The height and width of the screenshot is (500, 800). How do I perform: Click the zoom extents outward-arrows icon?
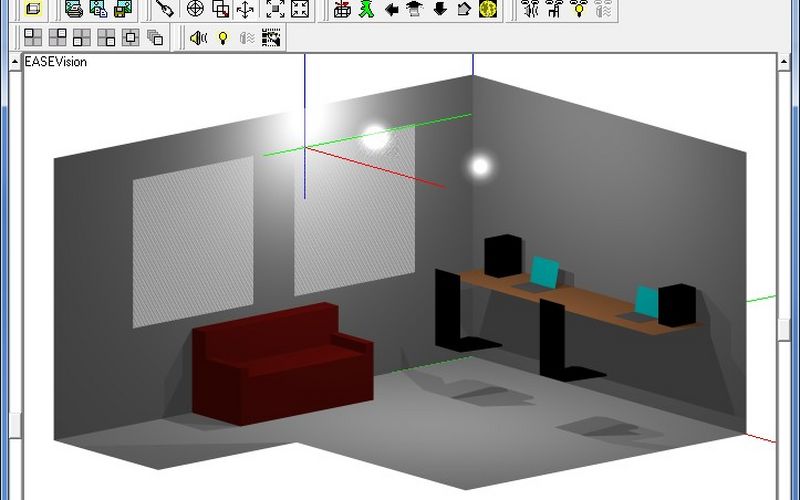[276, 9]
